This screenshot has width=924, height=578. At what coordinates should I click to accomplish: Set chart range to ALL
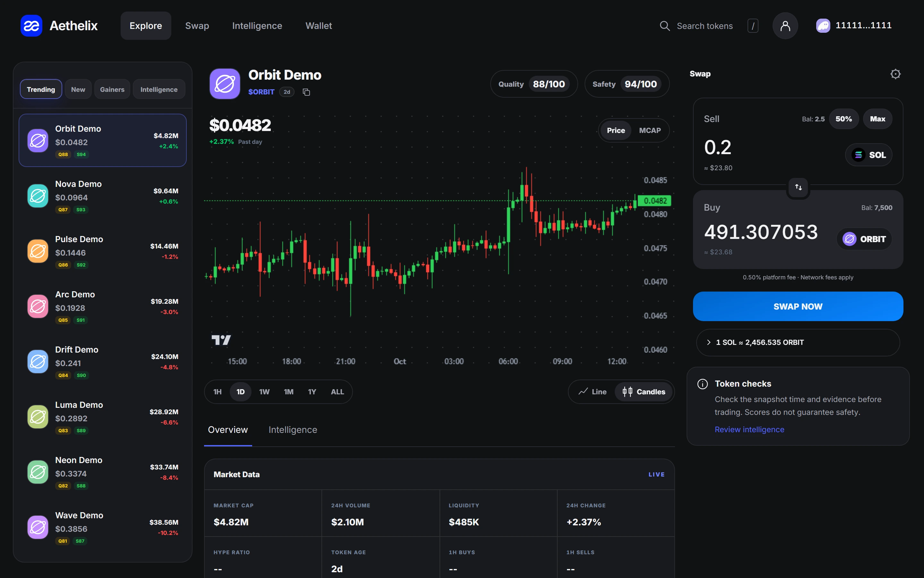coord(337,392)
